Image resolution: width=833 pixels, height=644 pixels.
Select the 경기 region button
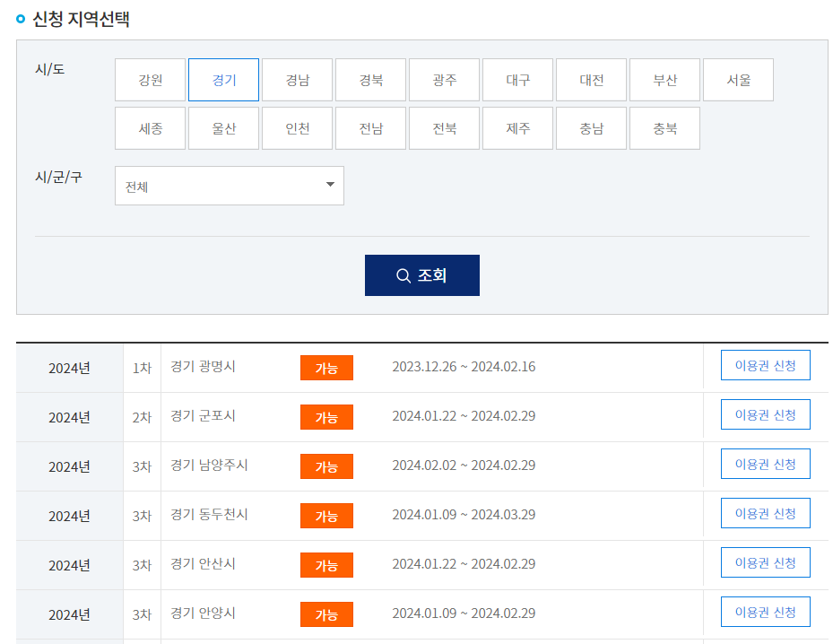click(x=223, y=80)
